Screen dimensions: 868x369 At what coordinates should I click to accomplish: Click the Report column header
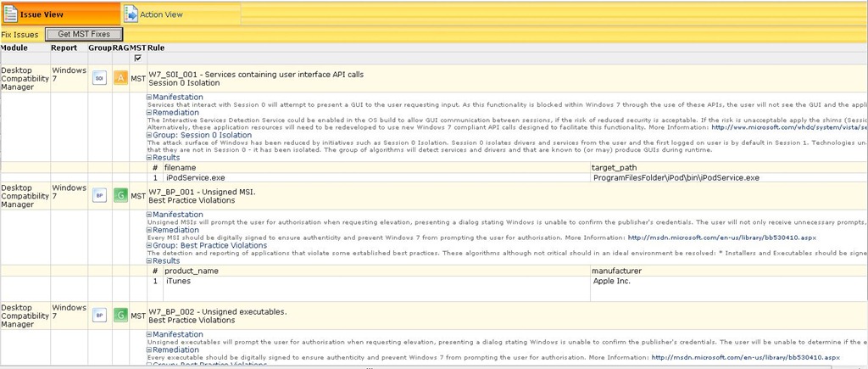point(64,48)
